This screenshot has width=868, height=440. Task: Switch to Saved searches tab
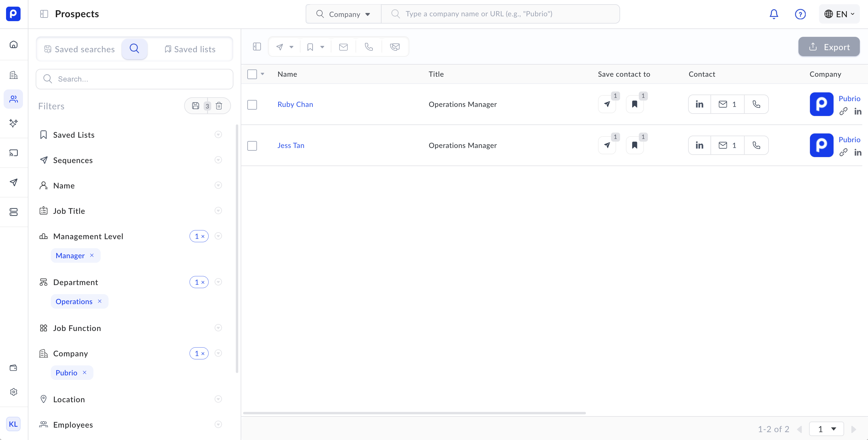80,49
